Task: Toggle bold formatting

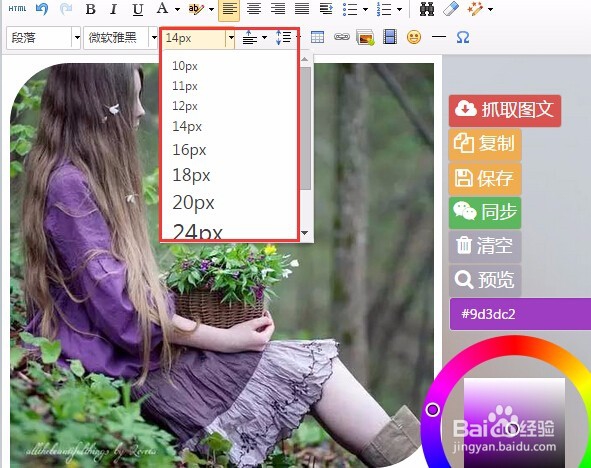Action: point(90,9)
